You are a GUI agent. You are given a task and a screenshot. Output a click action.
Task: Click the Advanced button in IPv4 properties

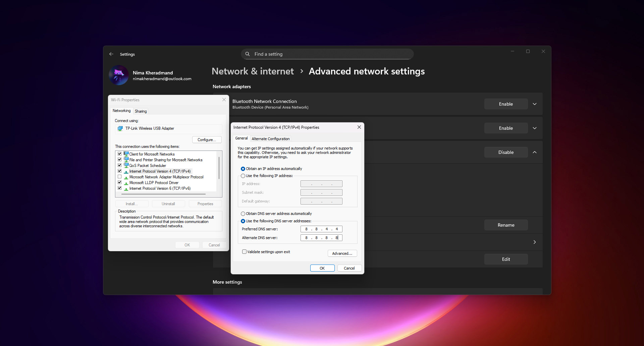pyautogui.click(x=342, y=253)
